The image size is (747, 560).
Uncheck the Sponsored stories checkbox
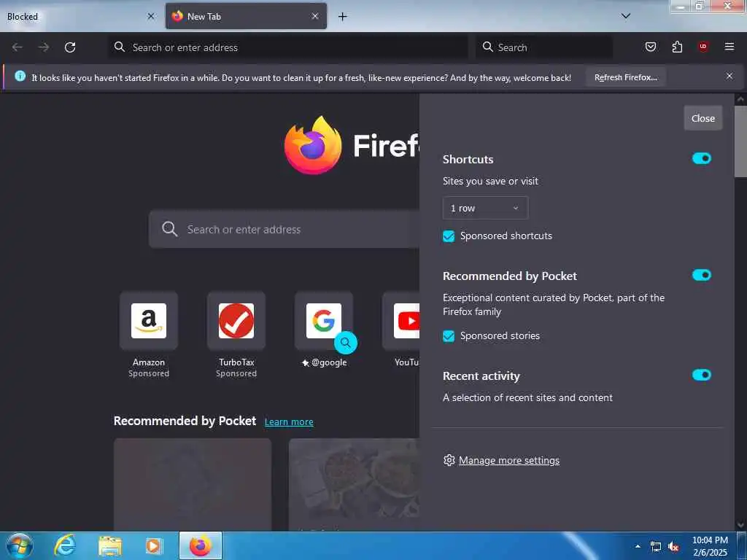coord(449,336)
